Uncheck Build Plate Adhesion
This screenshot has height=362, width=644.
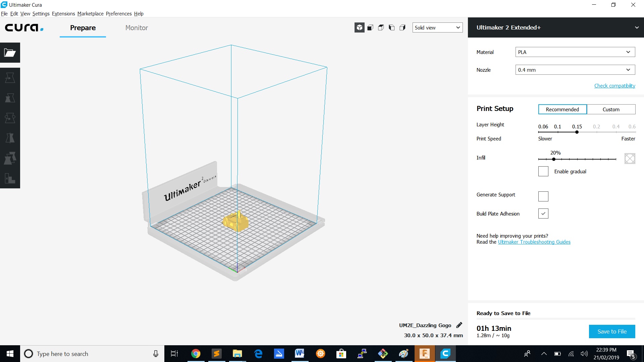click(x=543, y=214)
